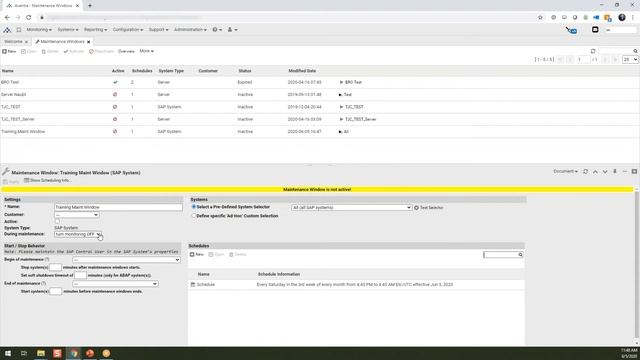Select 'Ad-Hoc Custom Selection' radio button
The image size is (640, 360).
[x=194, y=216]
